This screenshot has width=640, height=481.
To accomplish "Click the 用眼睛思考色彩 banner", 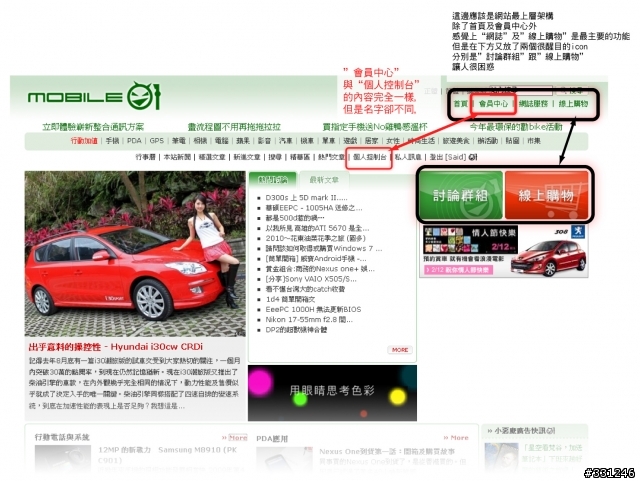I will point(332,393).
